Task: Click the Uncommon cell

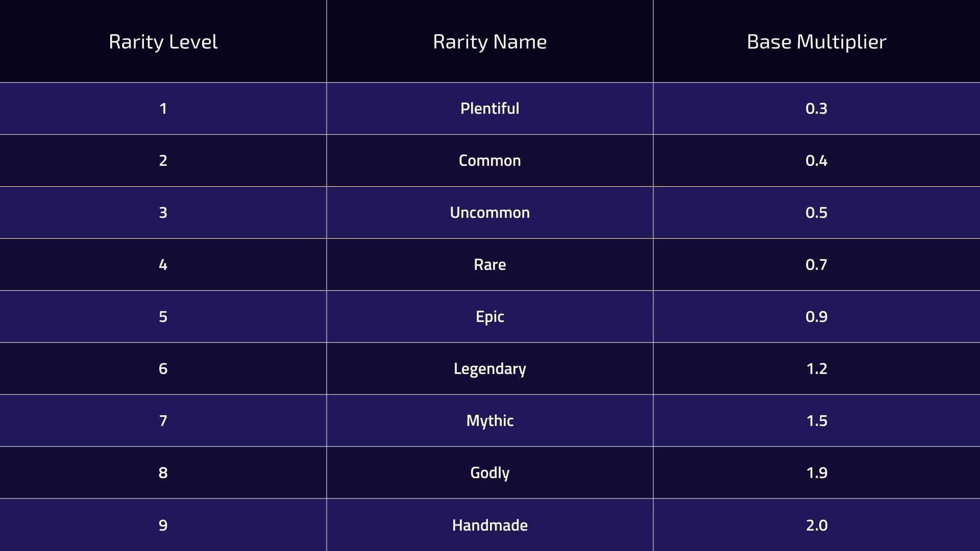Action: pos(489,212)
